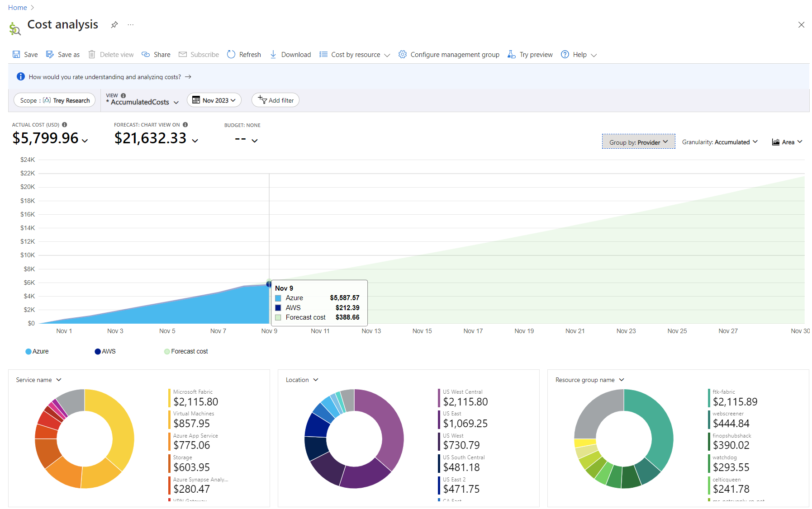This screenshot has width=812, height=509.
Task: Open the Help menu
Action: 579,54
